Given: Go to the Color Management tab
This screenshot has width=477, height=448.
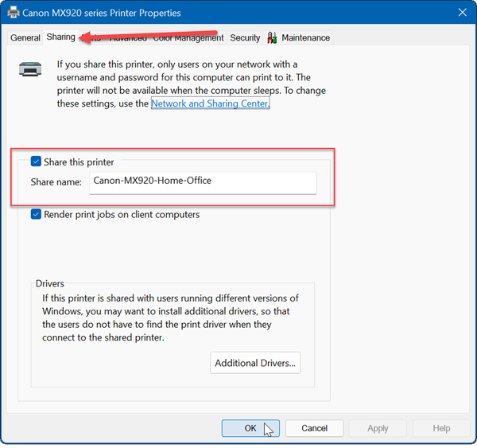Looking at the screenshot, I should (x=188, y=38).
